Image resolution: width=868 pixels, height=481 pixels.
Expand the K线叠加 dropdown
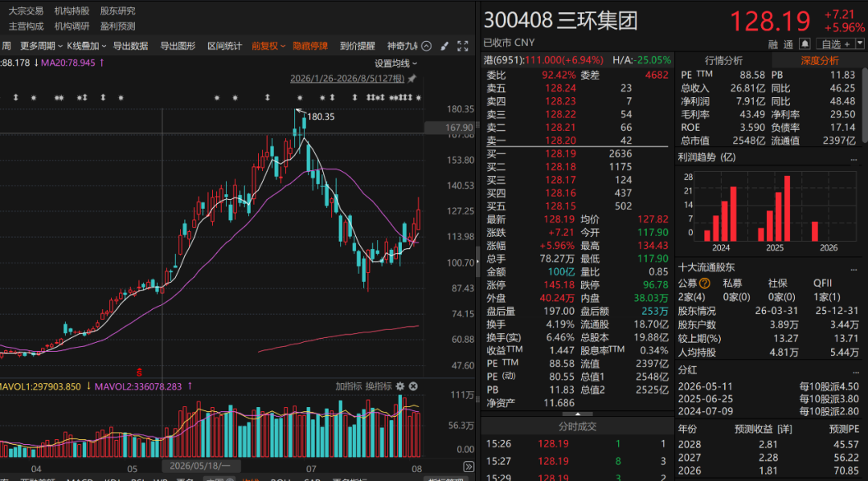click(86, 46)
